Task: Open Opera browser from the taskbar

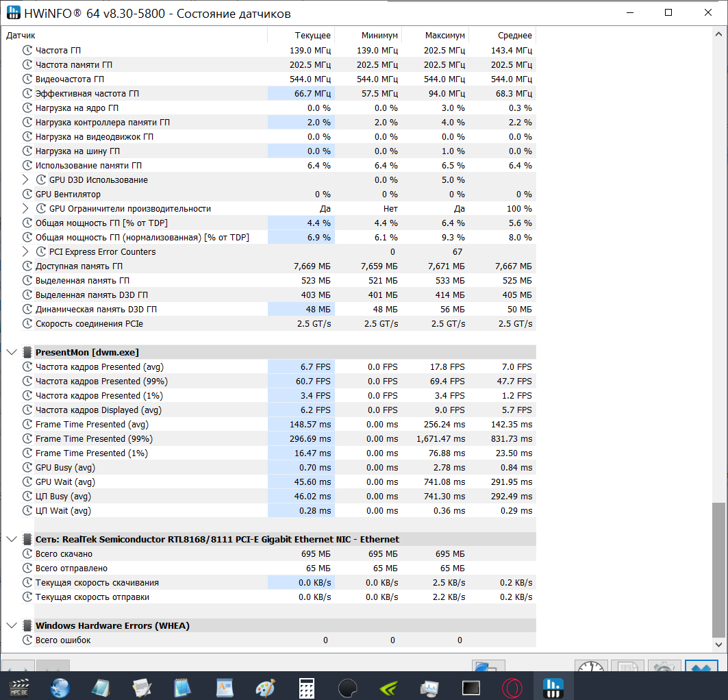Action: (512, 688)
